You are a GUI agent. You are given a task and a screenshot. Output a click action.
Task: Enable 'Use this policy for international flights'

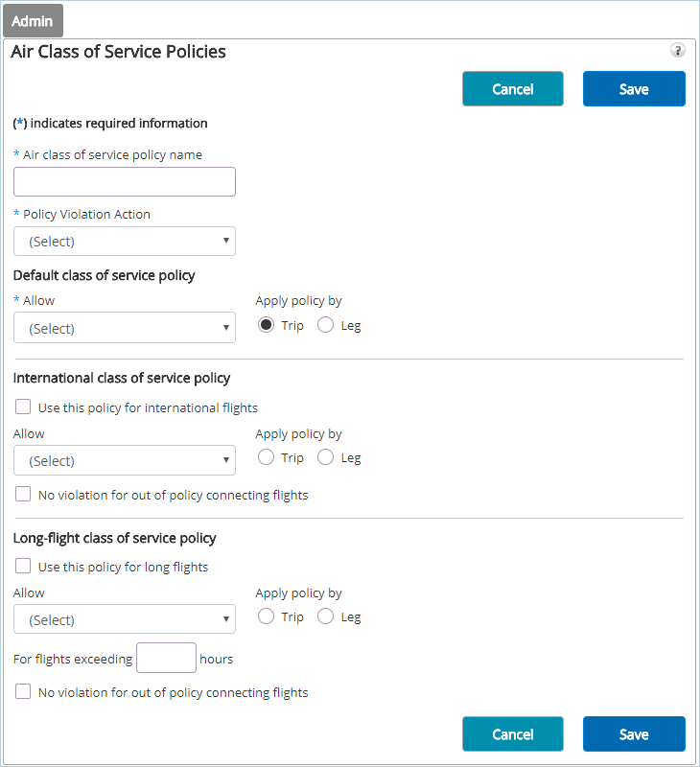(23, 407)
